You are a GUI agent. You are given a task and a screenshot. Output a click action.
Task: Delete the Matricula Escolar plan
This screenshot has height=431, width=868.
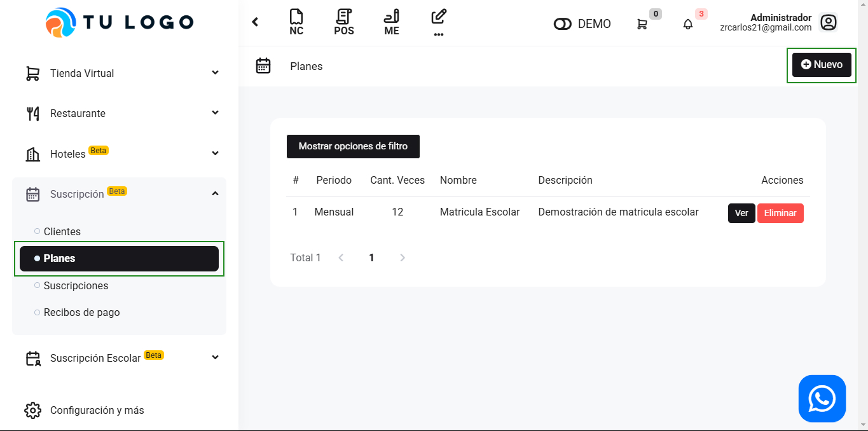pos(780,213)
